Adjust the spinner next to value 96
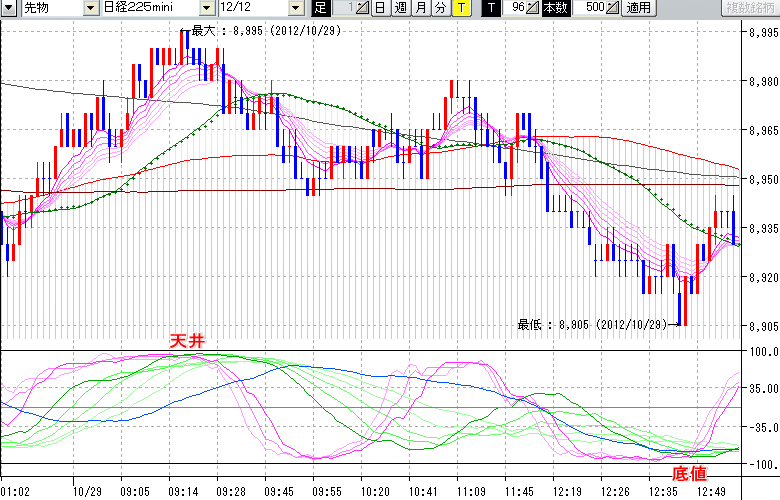Screen dimensions: 780x500 pyautogui.click(x=532, y=8)
